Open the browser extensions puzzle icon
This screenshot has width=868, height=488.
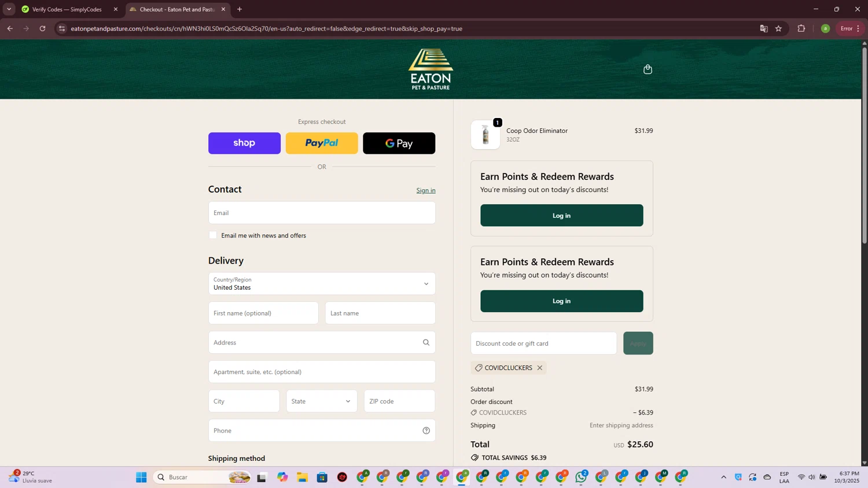coord(801,28)
